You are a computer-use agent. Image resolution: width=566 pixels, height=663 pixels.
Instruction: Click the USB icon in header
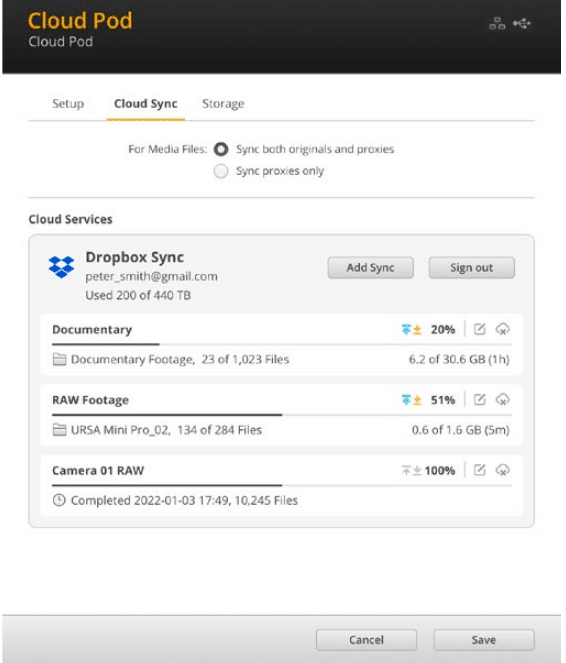[x=524, y=23]
